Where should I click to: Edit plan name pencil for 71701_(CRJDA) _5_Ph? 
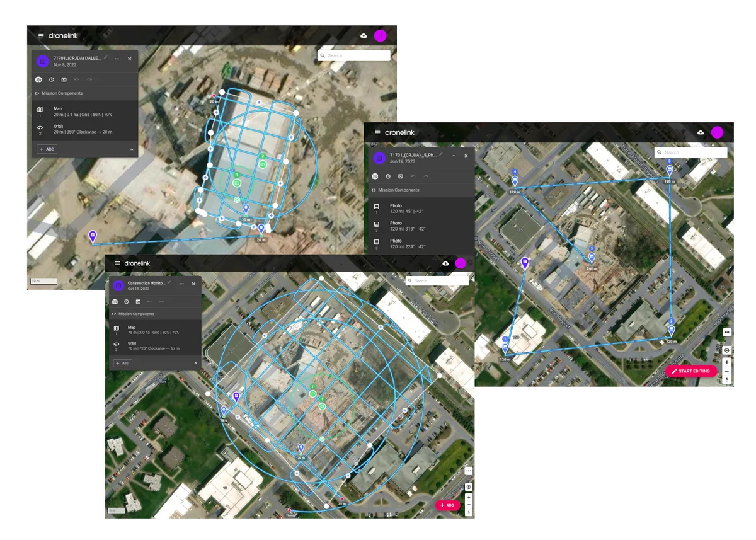pyautogui.click(x=441, y=154)
